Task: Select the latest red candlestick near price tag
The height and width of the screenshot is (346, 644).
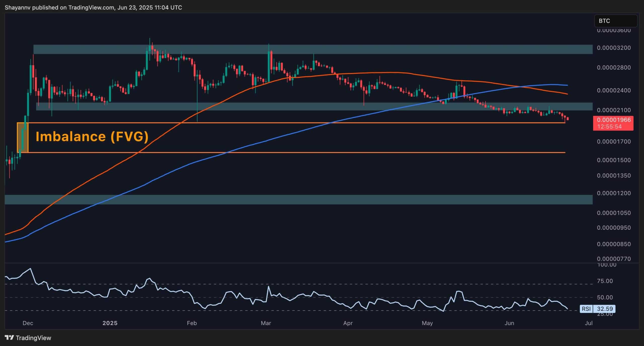Action: pos(568,119)
